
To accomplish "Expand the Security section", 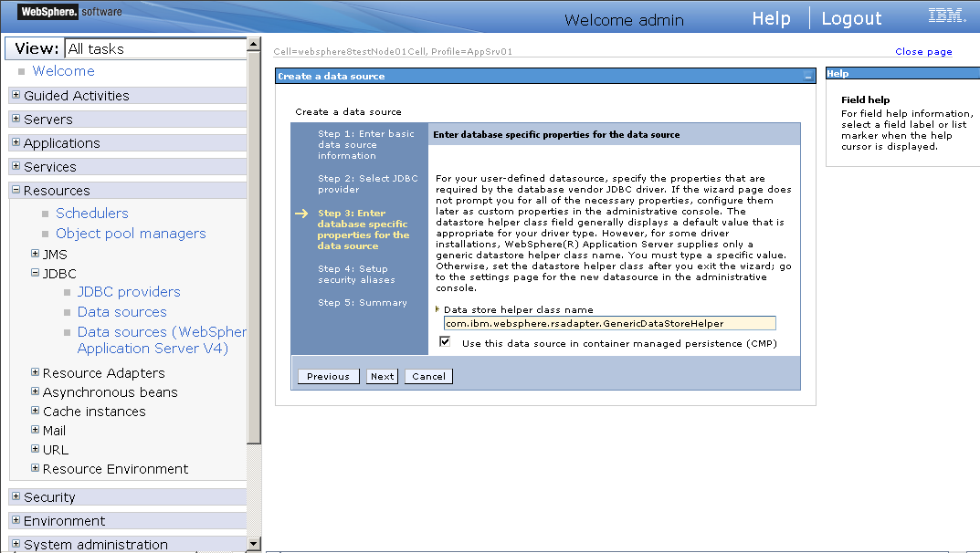I will [15, 496].
